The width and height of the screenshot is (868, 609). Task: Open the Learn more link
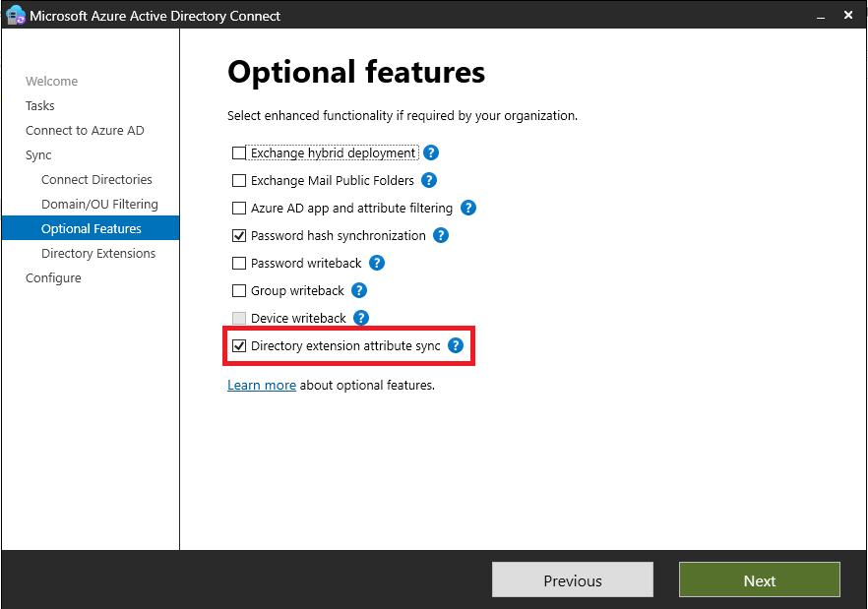click(262, 386)
